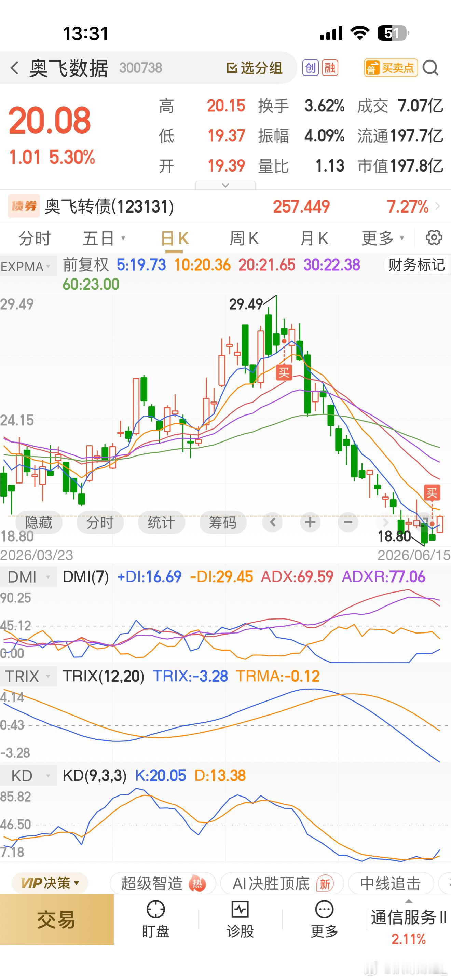Screen dimensions: 451x980
Task: Click 分时 overlay button on chart
Action: (100, 522)
